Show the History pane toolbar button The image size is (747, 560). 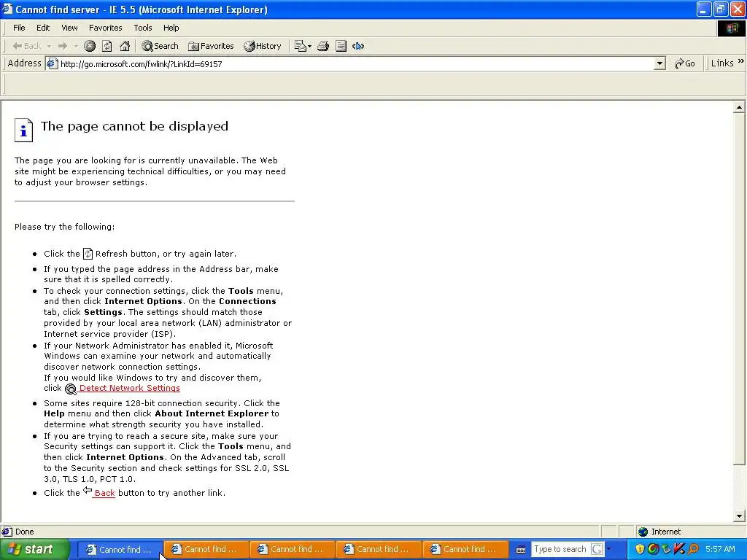(x=263, y=46)
